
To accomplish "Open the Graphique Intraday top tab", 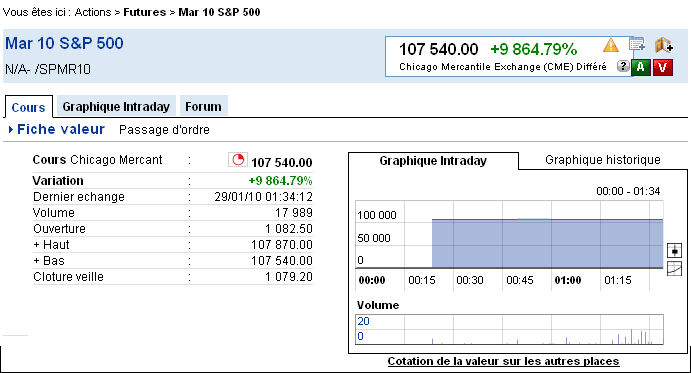I will coord(116,106).
